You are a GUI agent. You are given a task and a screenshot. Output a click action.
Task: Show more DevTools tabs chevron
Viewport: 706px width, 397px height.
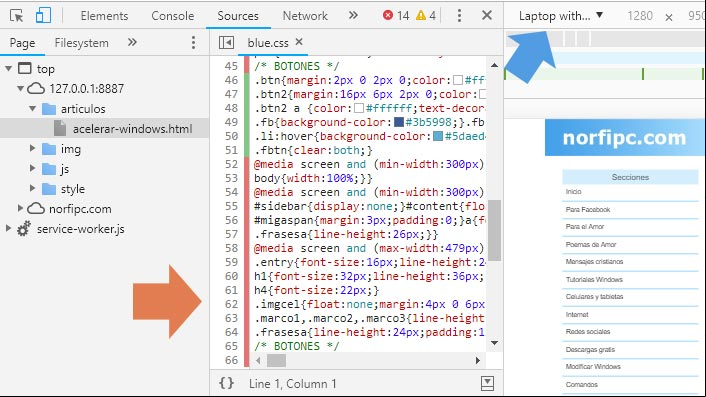click(353, 15)
